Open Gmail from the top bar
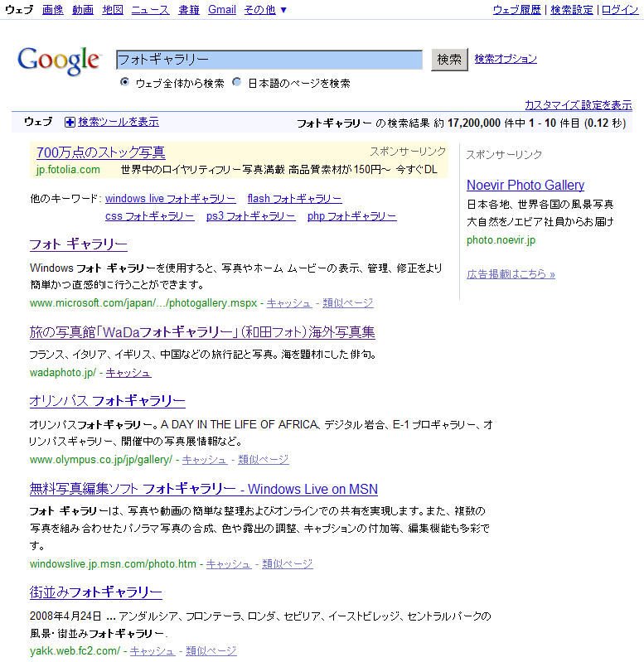The image size is (644, 662). click(222, 10)
